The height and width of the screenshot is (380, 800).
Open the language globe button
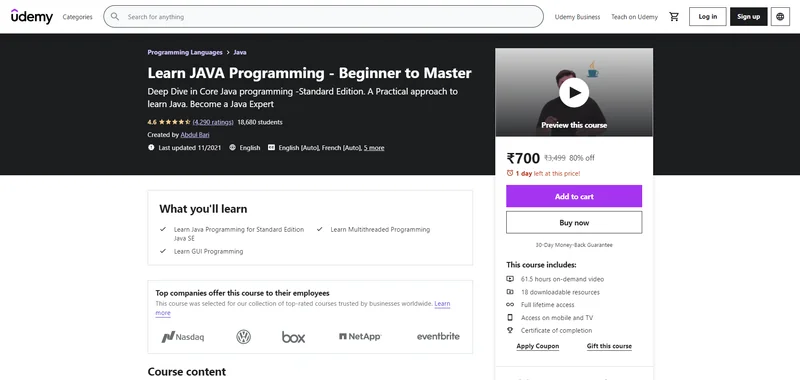tap(780, 17)
